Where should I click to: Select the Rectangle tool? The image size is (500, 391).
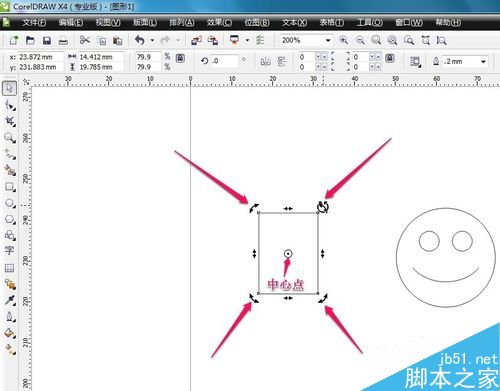[10, 187]
